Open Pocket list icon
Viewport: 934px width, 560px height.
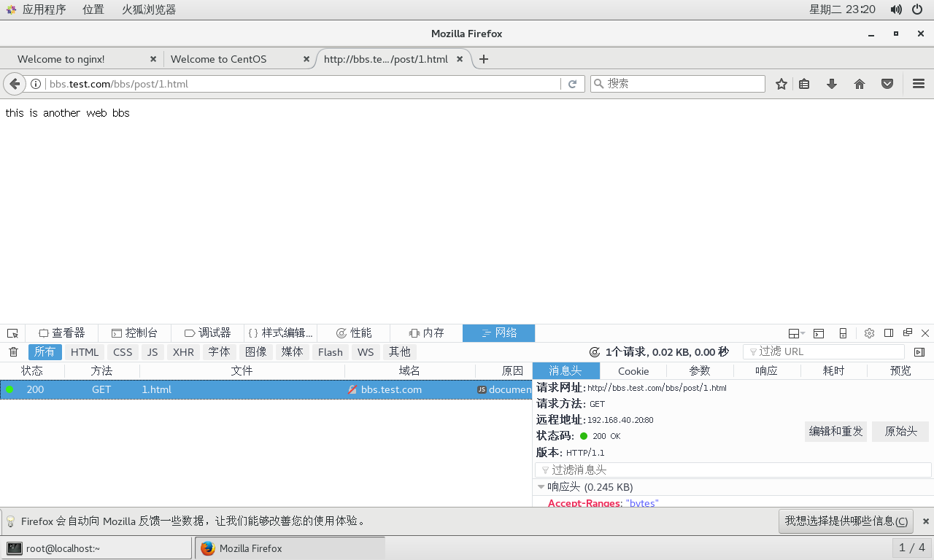click(x=887, y=84)
